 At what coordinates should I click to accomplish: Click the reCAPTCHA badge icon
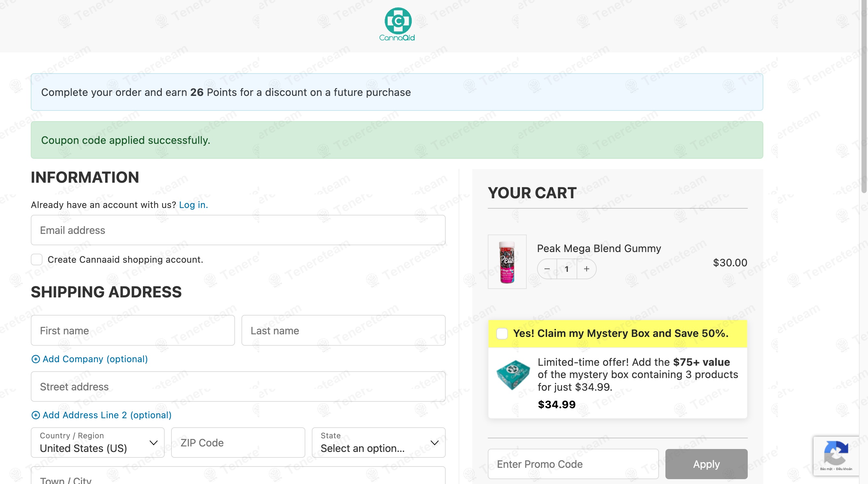[836, 453]
